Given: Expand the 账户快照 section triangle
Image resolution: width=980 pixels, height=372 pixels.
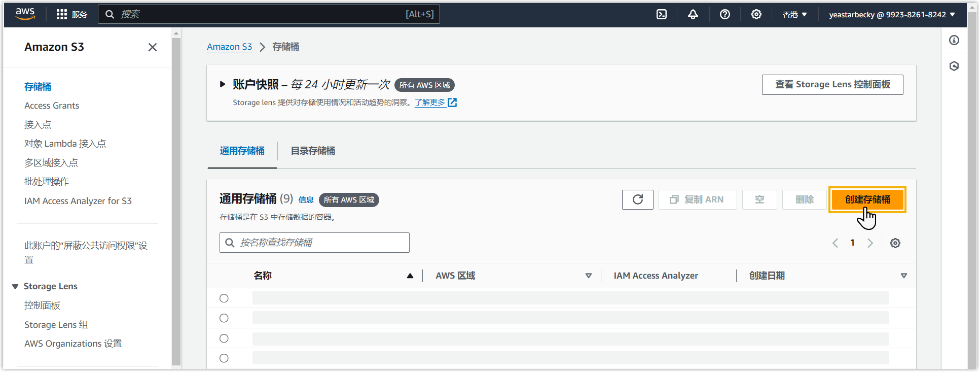Looking at the screenshot, I should click(222, 85).
